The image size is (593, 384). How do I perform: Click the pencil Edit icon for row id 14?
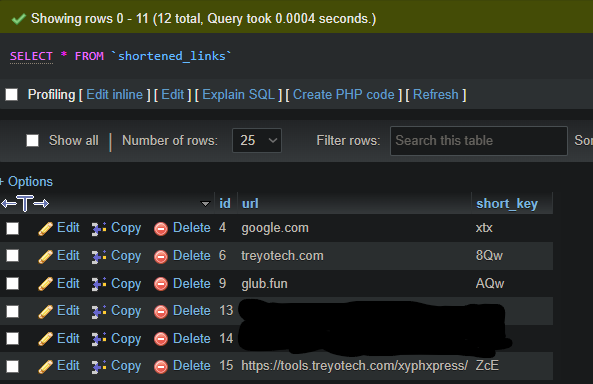pyautogui.click(x=45, y=339)
